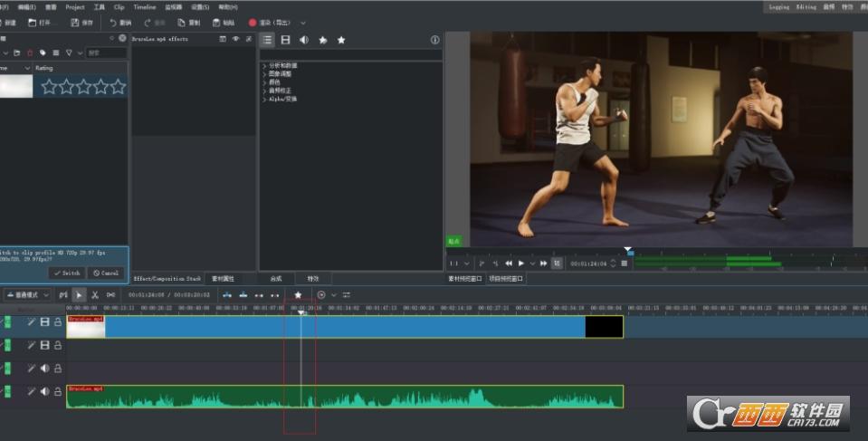Show main effects list view
This screenshot has height=441, width=868.
click(267, 40)
